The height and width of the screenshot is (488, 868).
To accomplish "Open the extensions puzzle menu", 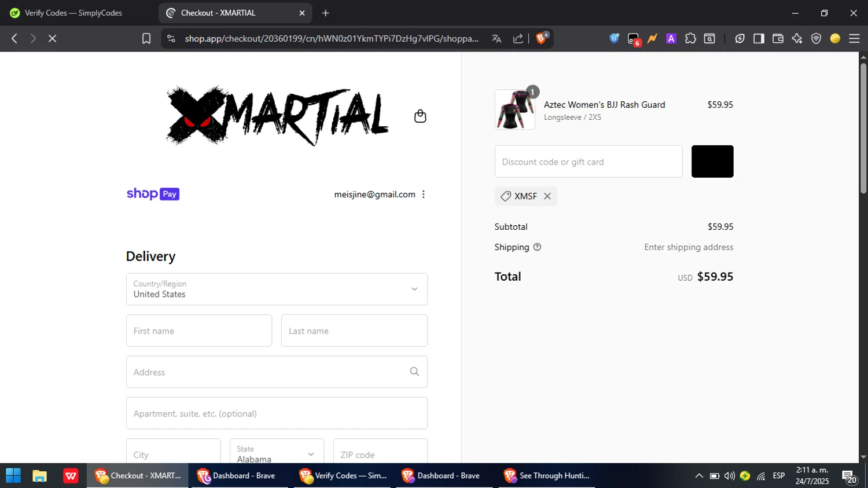I will (x=690, y=38).
